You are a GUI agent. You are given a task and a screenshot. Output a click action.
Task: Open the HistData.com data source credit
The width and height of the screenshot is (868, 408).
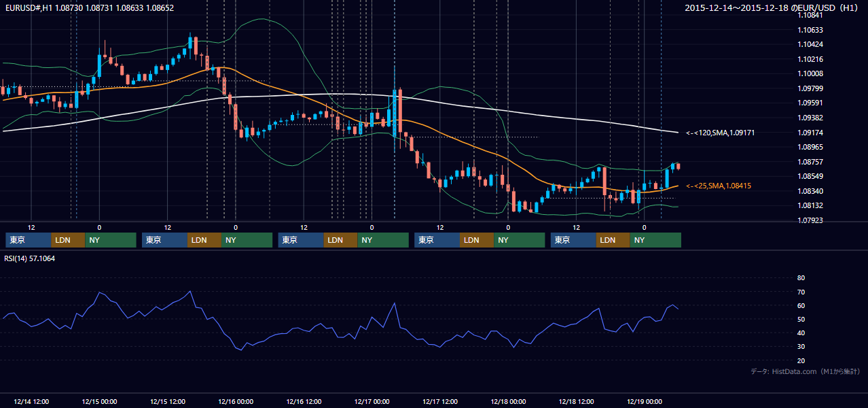point(806,371)
